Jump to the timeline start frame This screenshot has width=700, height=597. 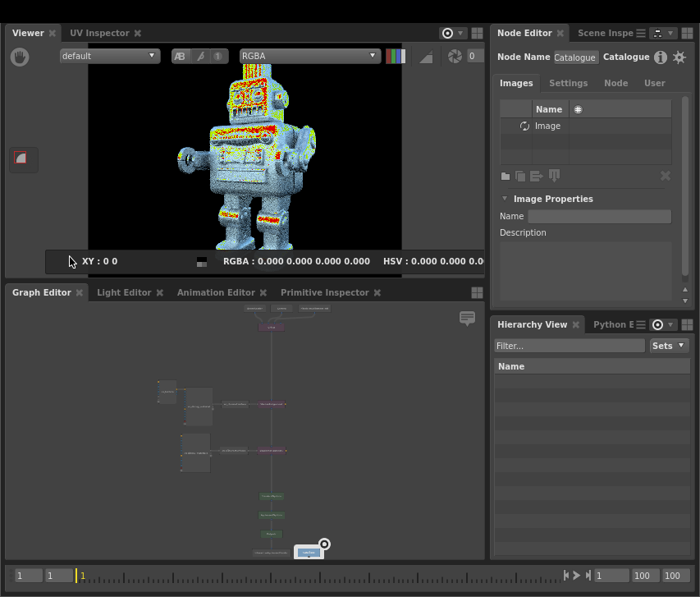(566, 576)
